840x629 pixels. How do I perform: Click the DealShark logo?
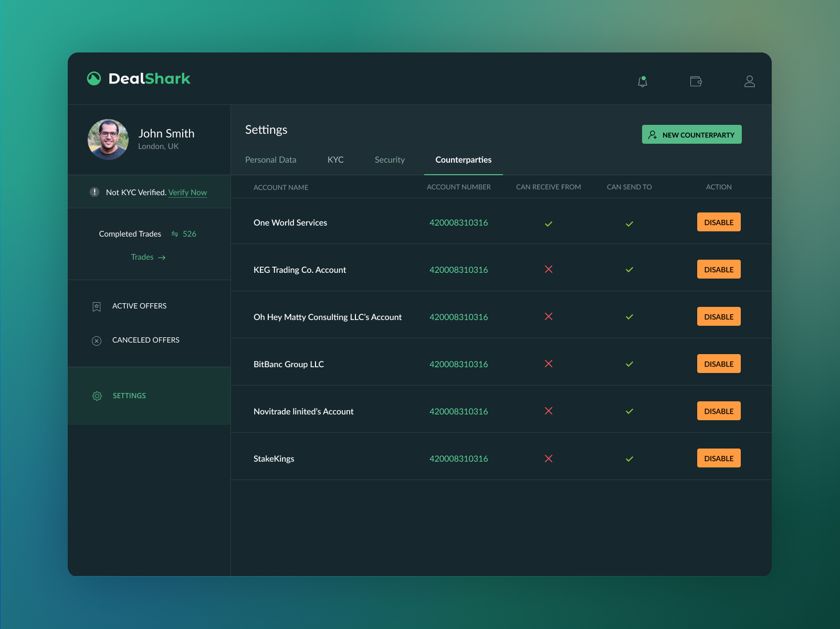(139, 79)
